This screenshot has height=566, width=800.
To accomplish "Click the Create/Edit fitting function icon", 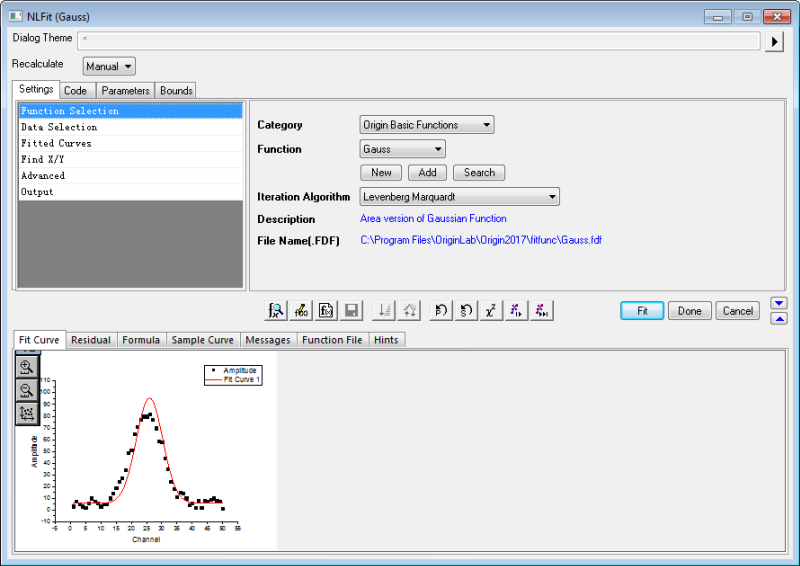I will (301, 311).
